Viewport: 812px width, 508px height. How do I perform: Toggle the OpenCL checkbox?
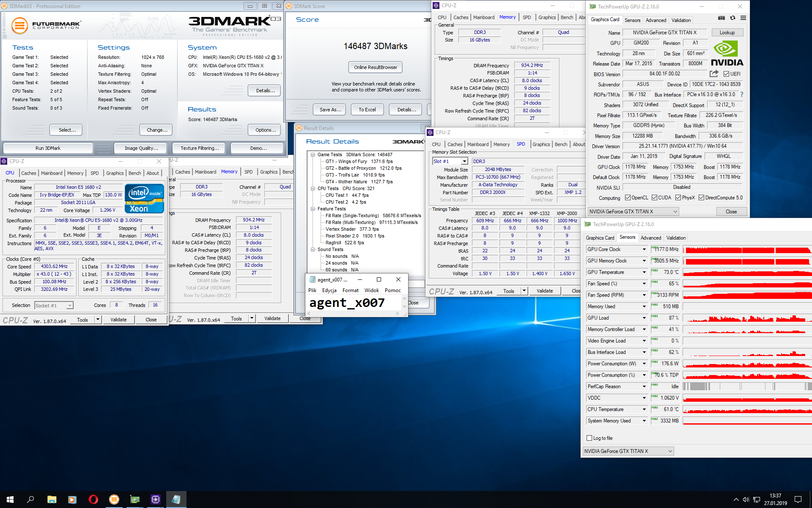point(628,198)
